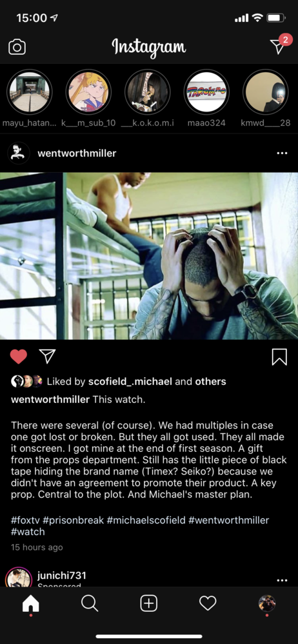Image resolution: width=298 pixels, height=644 pixels.
Task: Open your profile from the bottom bar avatar
Action: (267, 603)
